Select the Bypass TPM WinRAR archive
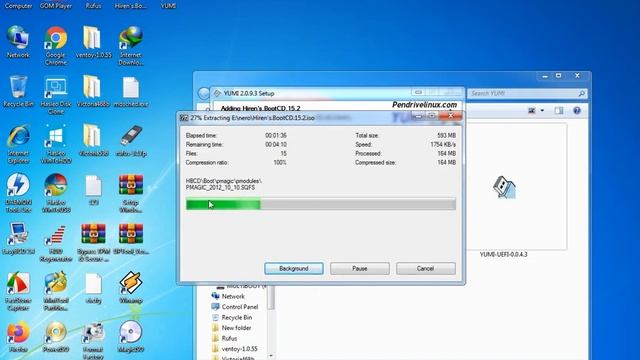Image resolution: width=640 pixels, height=360 pixels. point(93,242)
